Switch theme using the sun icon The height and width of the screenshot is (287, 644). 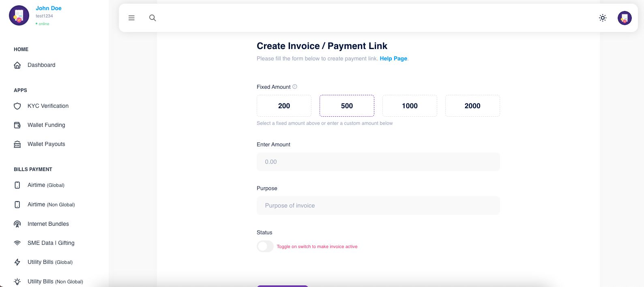pyautogui.click(x=603, y=18)
